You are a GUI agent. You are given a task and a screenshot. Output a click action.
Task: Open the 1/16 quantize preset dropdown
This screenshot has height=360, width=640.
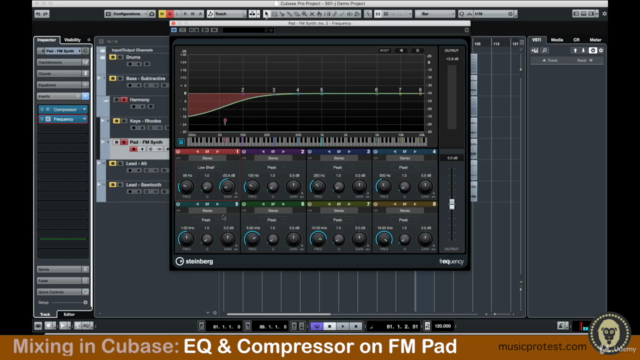[x=492, y=14]
